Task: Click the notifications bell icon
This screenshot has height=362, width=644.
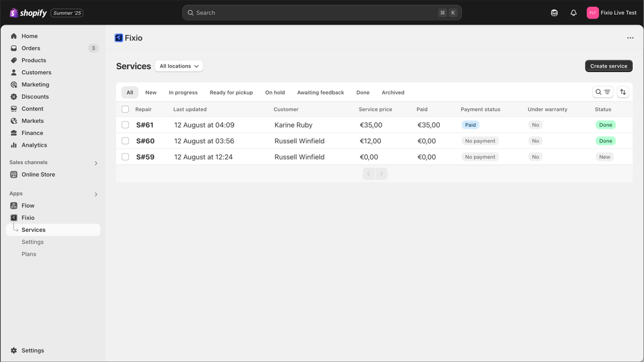Action: [573, 12]
